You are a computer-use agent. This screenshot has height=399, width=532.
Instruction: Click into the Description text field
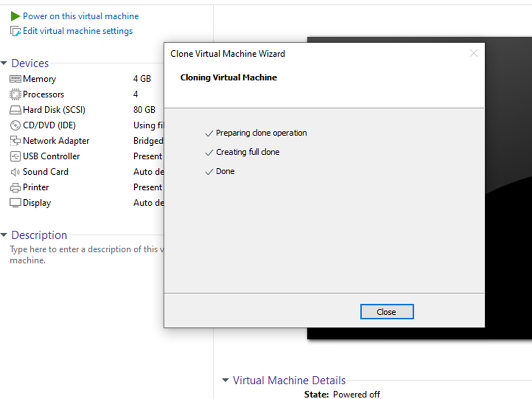point(82,255)
